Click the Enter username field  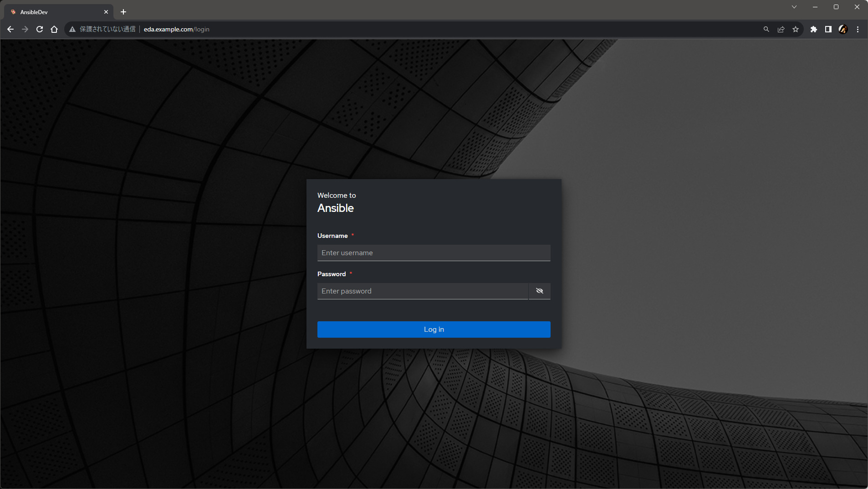(433, 253)
